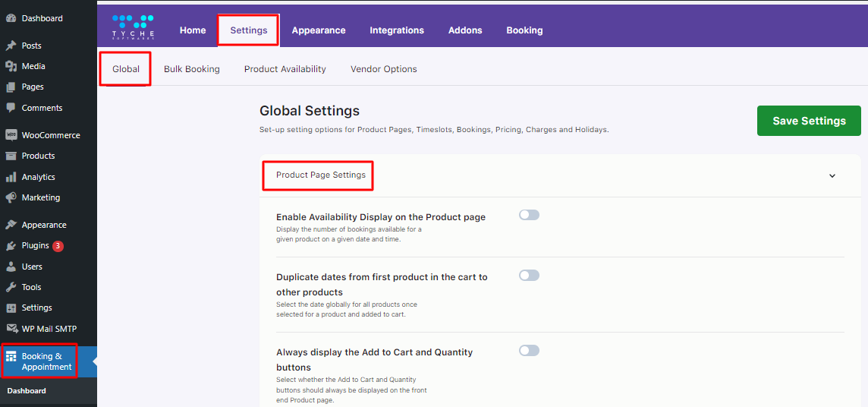The width and height of the screenshot is (868, 407).
Task: Enable Availability Display on the Product page
Action: click(529, 215)
